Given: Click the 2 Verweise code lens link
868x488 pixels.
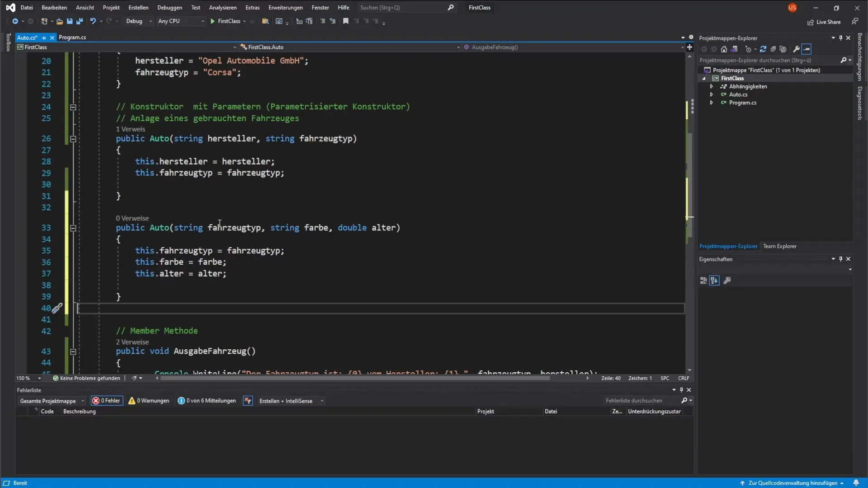Looking at the screenshot, I should click(x=132, y=342).
